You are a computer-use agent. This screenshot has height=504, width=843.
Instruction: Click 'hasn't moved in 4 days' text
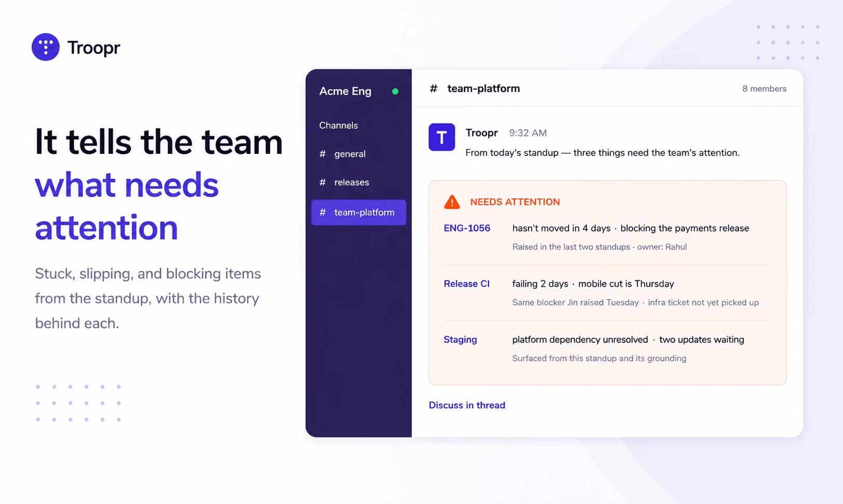(x=561, y=228)
